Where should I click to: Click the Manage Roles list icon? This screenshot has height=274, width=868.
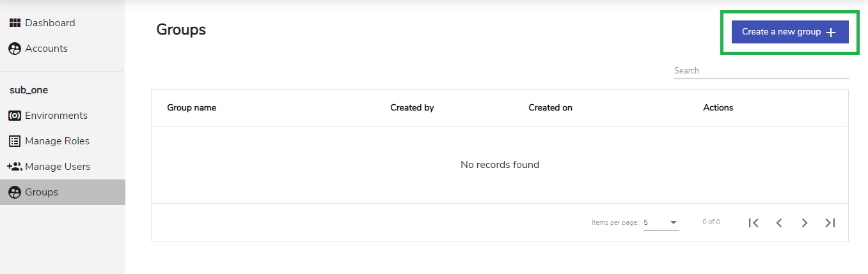pyautogui.click(x=15, y=141)
